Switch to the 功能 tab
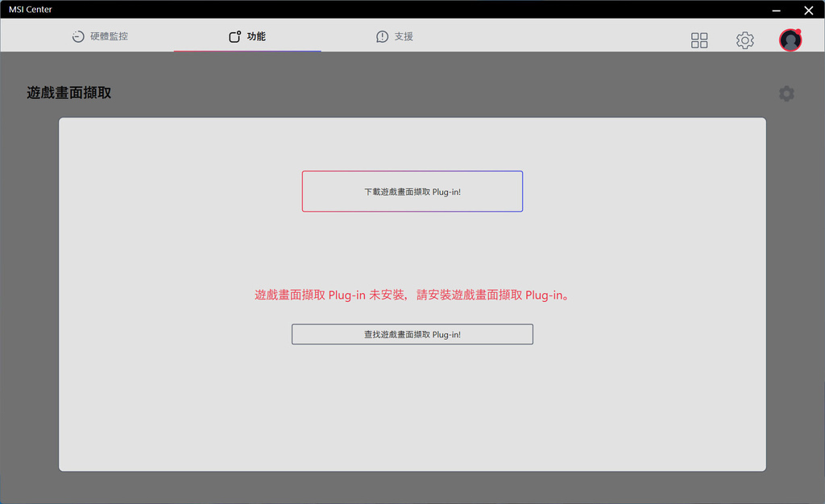The width and height of the screenshot is (825, 504). tap(247, 36)
